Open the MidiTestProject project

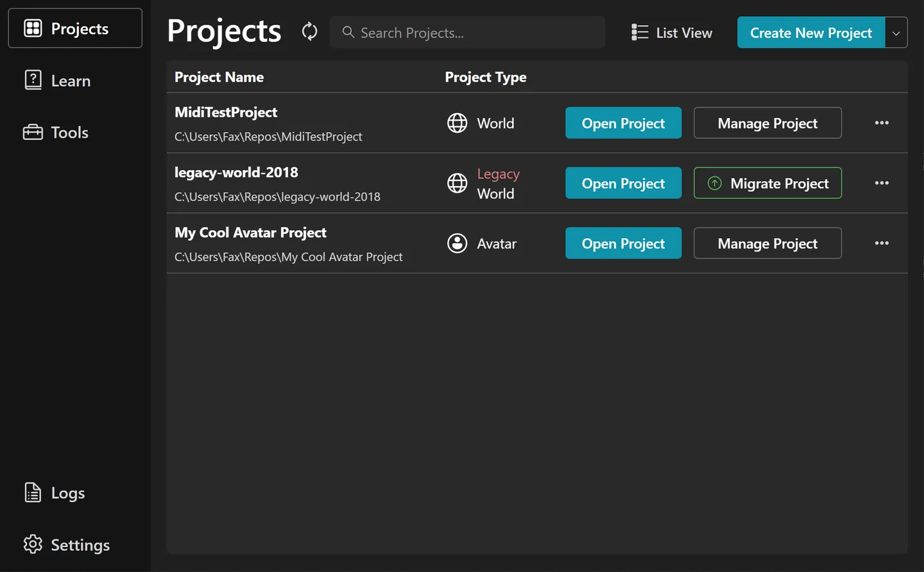[623, 123]
